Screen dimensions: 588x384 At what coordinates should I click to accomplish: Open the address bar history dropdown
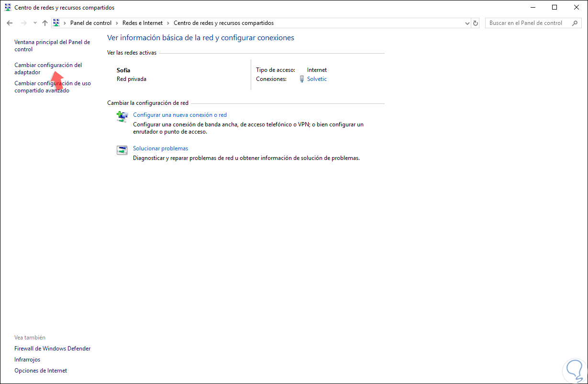click(467, 23)
